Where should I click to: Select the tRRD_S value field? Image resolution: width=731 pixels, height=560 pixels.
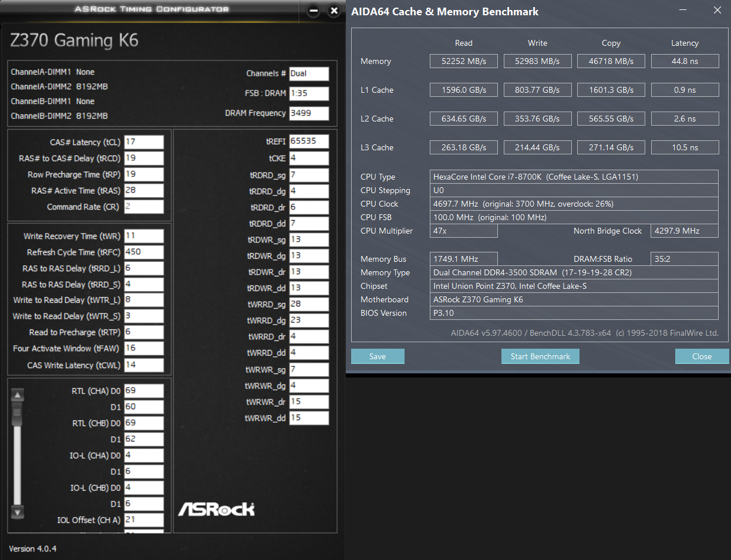pyautogui.click(x=144, y=284)
